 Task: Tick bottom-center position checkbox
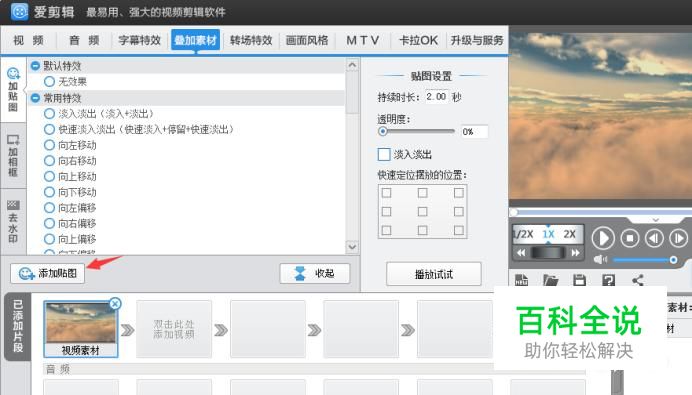422,230
